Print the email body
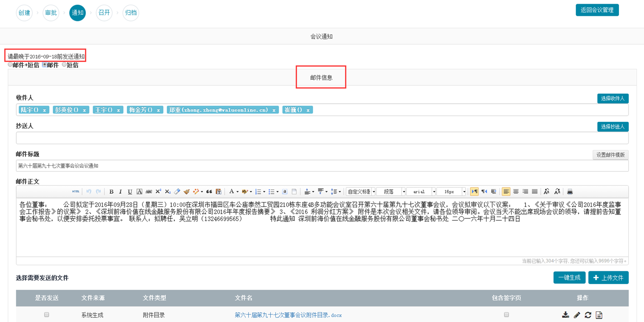This screenshot has height=322, width=644. point(570,191)
